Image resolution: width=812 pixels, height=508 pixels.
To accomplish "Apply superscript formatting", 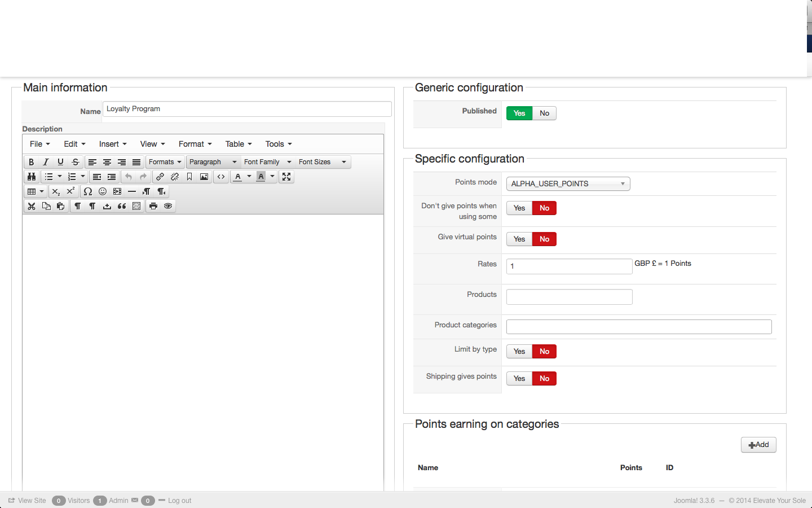I will 70,191.
